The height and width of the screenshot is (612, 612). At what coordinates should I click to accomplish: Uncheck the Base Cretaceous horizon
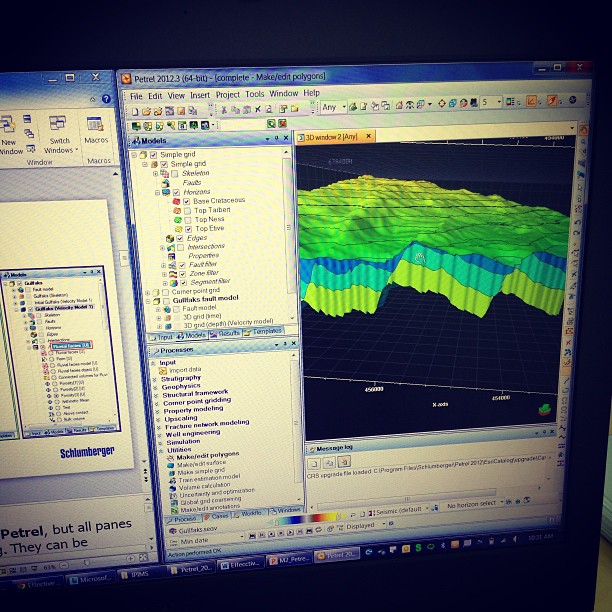click(186, 201)
